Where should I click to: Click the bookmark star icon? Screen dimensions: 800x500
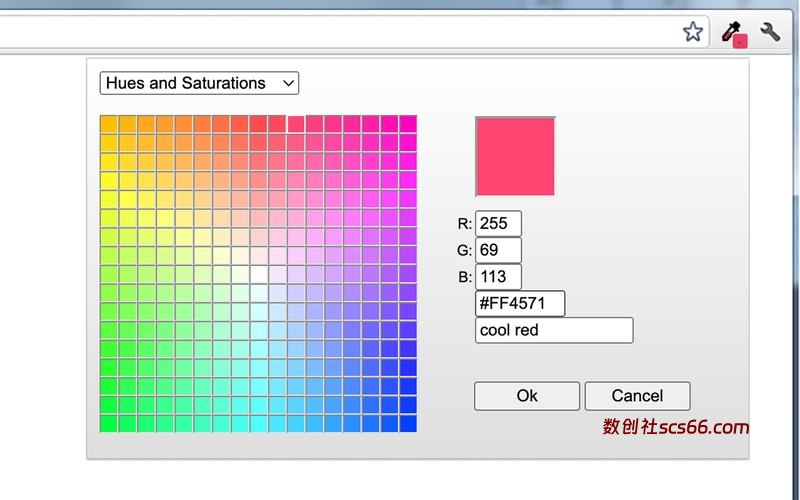pyautogui.click(x=693, y=32)
